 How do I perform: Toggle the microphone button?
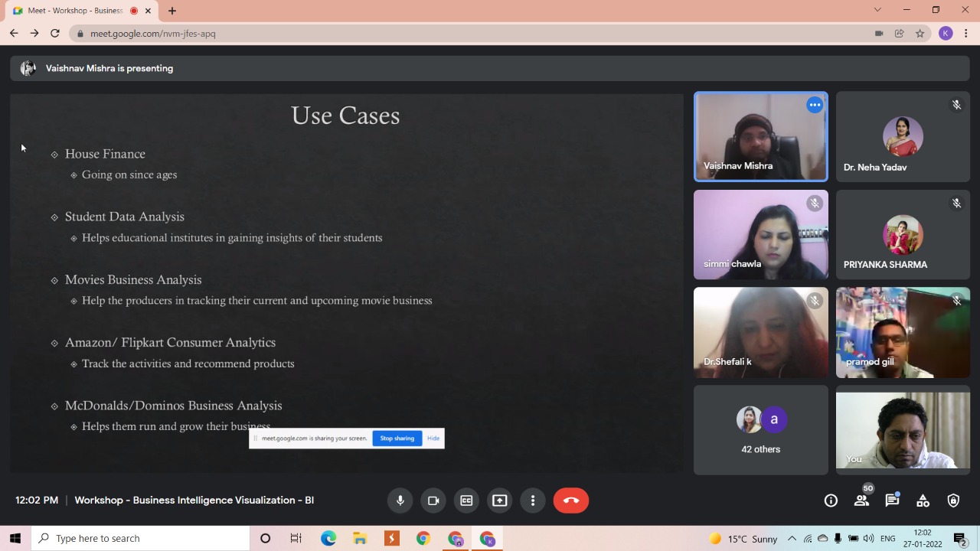tap(400, 500)
